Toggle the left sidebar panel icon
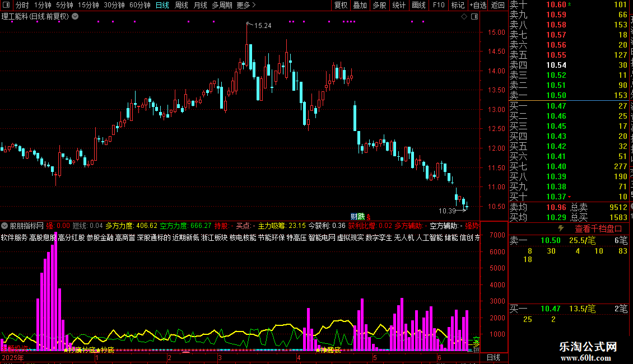 [x=6, y=5]
